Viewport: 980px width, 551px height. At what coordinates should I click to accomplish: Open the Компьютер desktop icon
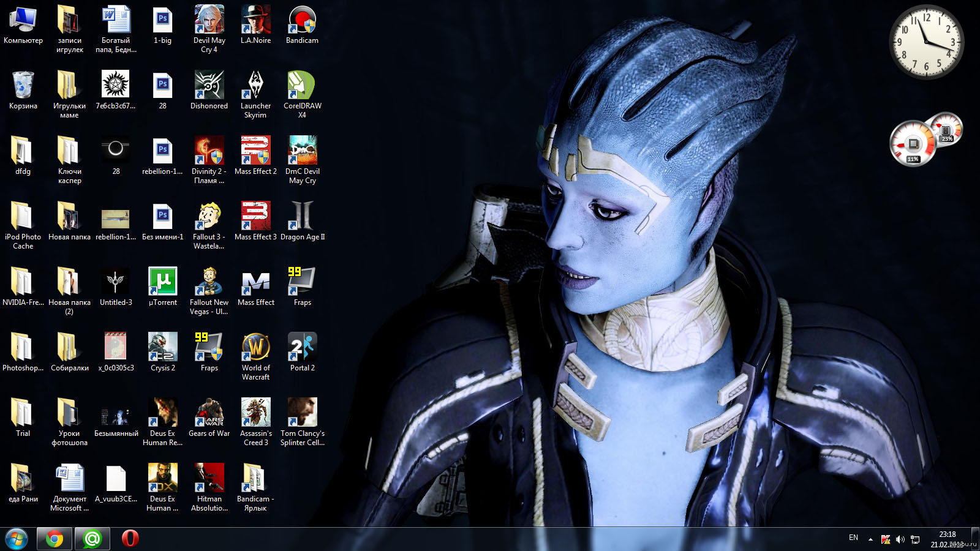pos(23,26)
